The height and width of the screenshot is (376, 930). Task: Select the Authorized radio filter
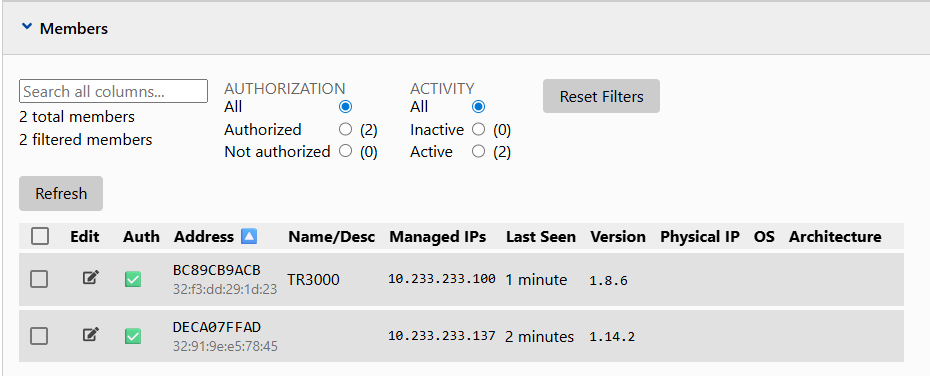click(345, 129)
